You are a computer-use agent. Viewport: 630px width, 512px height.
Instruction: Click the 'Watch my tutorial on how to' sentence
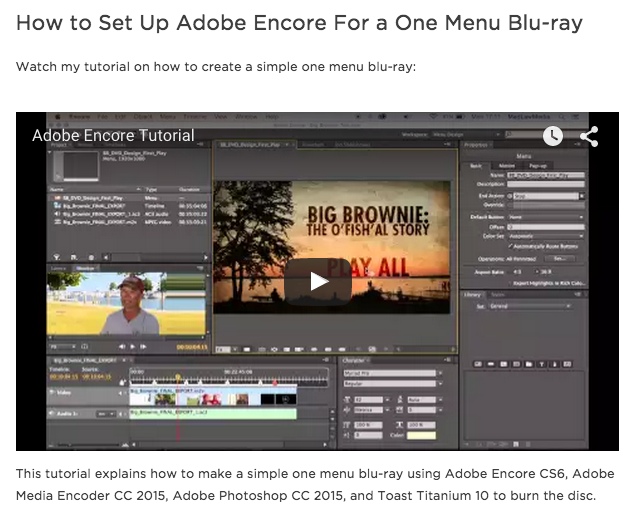point(216,66)
